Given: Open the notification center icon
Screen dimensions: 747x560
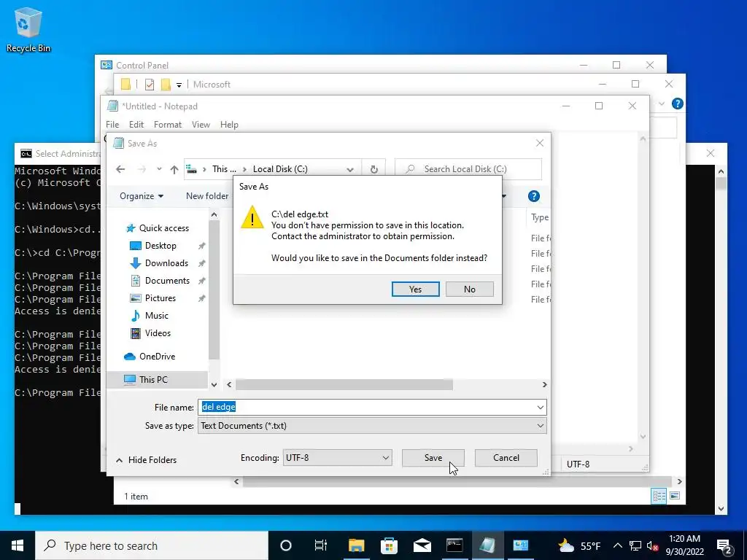Looking at the screenshot, I should click(x=724, y=546).
